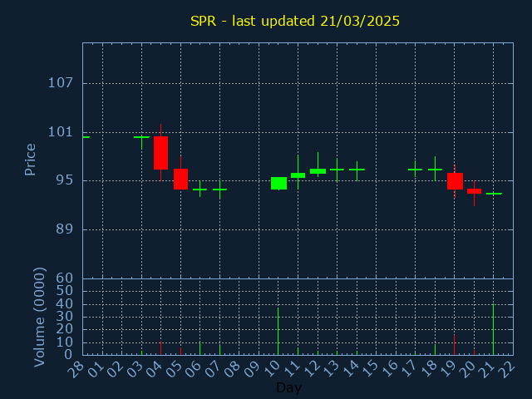Screen dimensions: 532x399
Task: Click the day axis label 15
Action: tap(370, 369)
